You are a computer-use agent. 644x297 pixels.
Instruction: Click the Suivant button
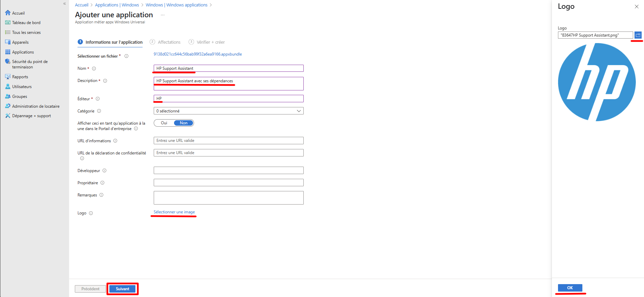pos(123,289)
